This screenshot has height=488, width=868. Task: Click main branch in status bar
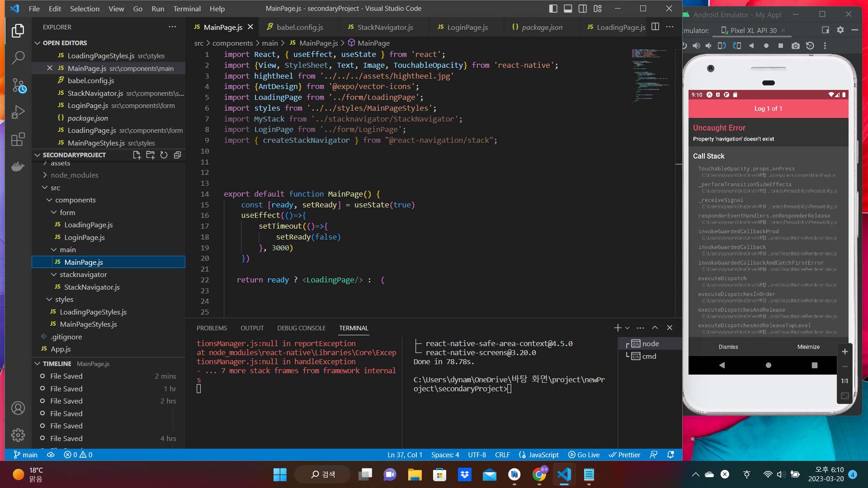pyautogui.click(x=25, y=455)
